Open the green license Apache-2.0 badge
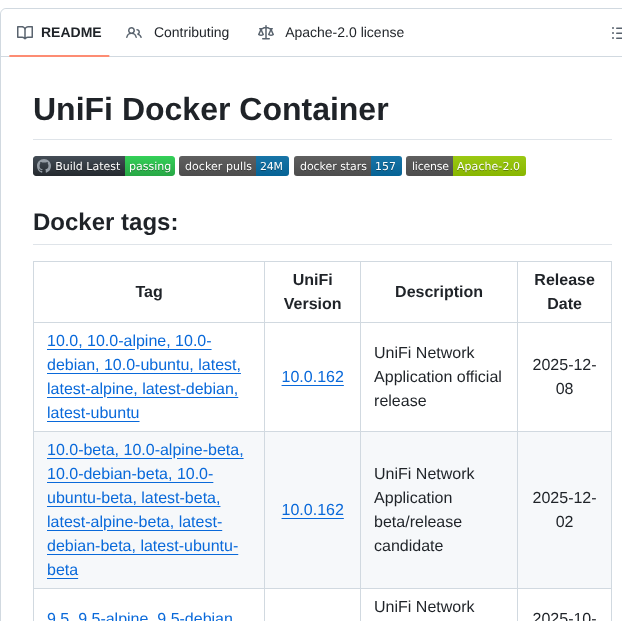The width and height of the screenshot is (622, 621). [466, 166]
